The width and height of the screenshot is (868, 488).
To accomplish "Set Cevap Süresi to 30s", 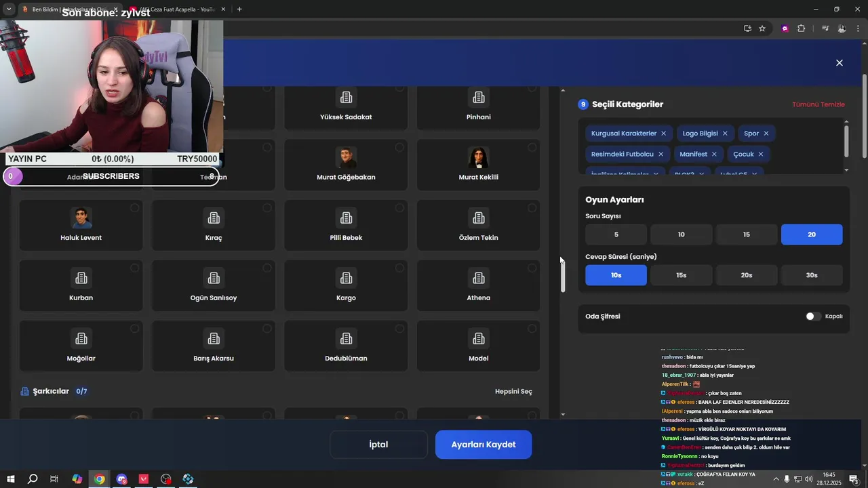I will click(812, 275).
